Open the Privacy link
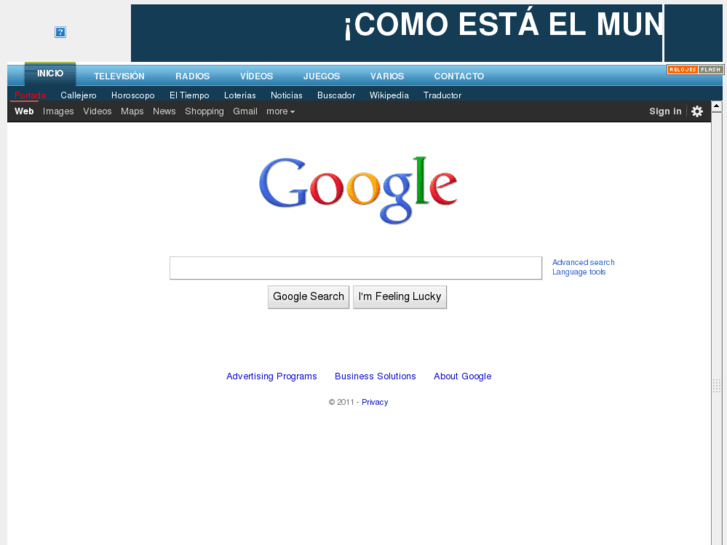The image size is (727, 545). [x=375, y=402]
